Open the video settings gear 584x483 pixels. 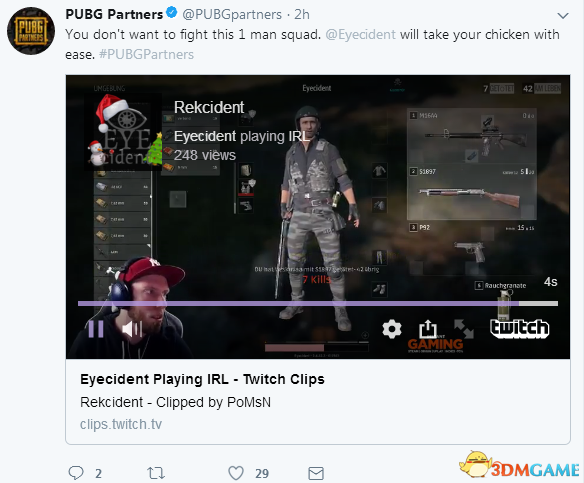click(392, 329)
